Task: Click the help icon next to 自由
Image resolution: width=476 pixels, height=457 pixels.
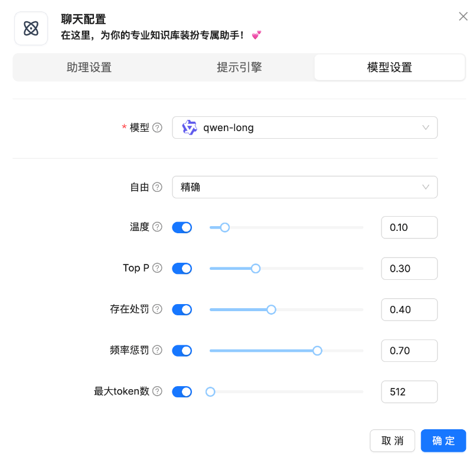Action: point(157,187)
